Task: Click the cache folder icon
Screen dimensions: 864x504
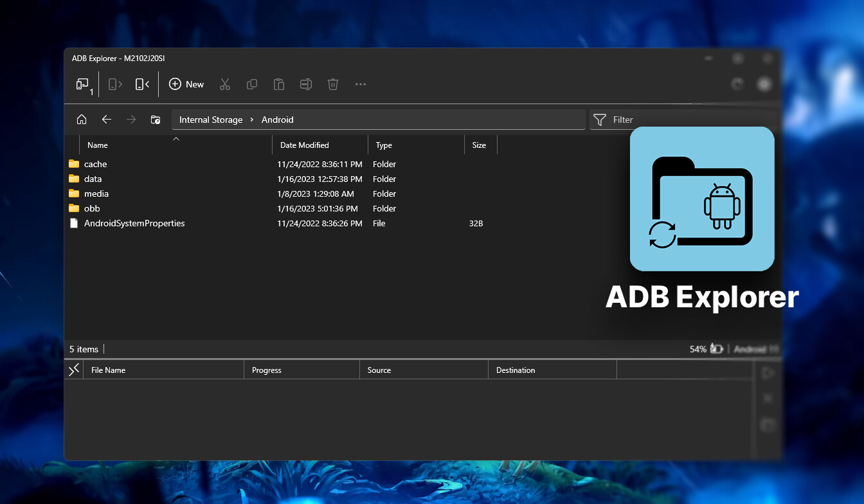Action: pyautogui.click(x=74, y=164)
